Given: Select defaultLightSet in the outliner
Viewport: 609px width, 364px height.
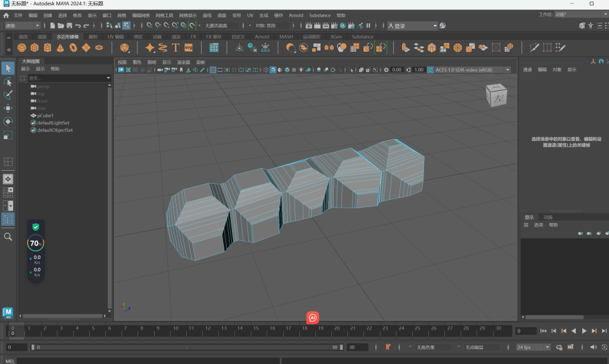Looking at the screenshot, I should click(x=53, y=123).
